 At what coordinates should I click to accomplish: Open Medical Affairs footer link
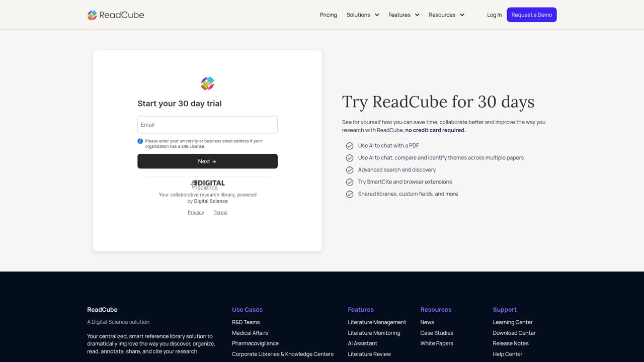[x=250, y=333]
